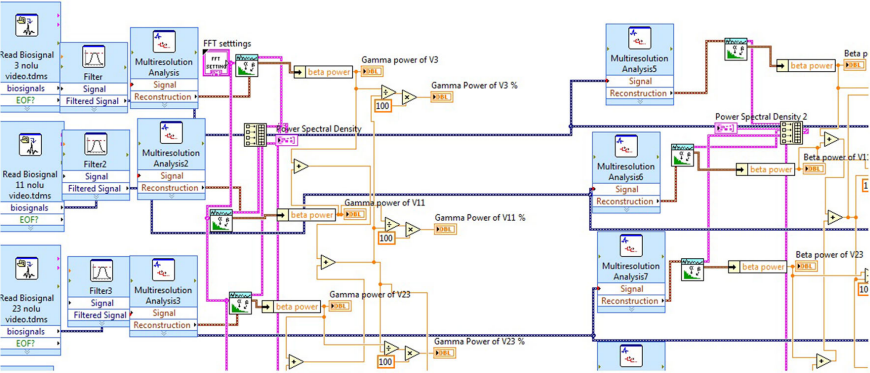Click the FFT settings control icon

pos(216,63)
